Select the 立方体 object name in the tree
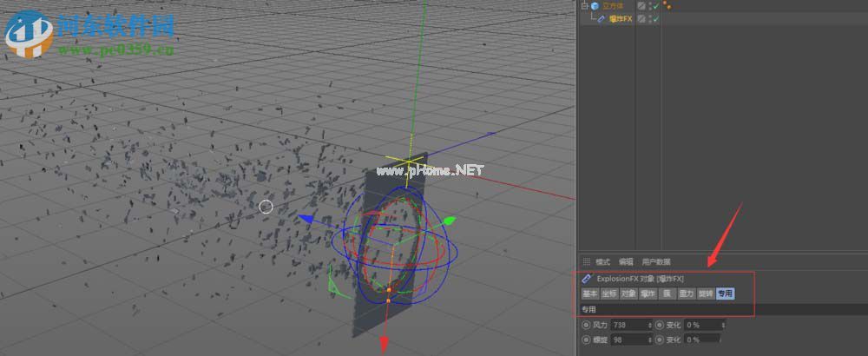 click(x=613, y=6)
